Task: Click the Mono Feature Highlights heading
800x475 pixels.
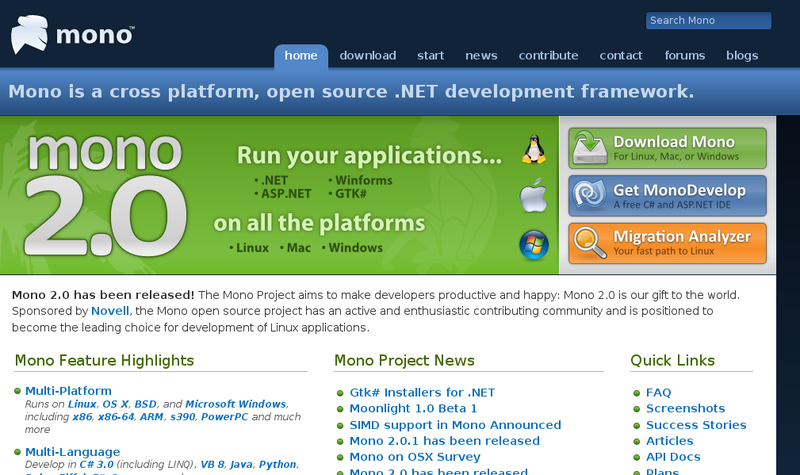Action: point(104,360)
